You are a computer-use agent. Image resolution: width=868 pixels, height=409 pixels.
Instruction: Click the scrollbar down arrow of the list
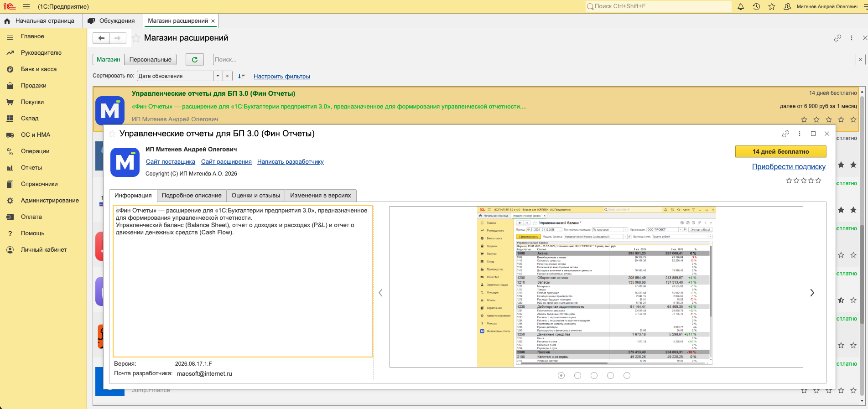click(x=862, y=401)
